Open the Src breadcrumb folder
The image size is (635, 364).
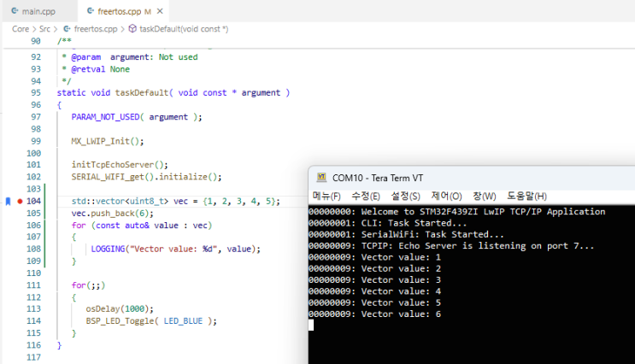(45, 29)
